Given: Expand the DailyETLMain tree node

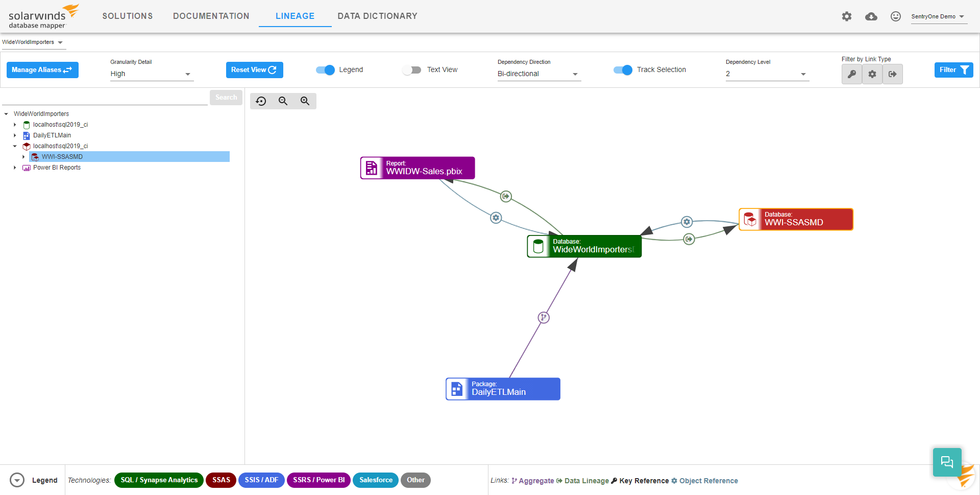Looking at the screenshot, I should click(x=15, y=135).
